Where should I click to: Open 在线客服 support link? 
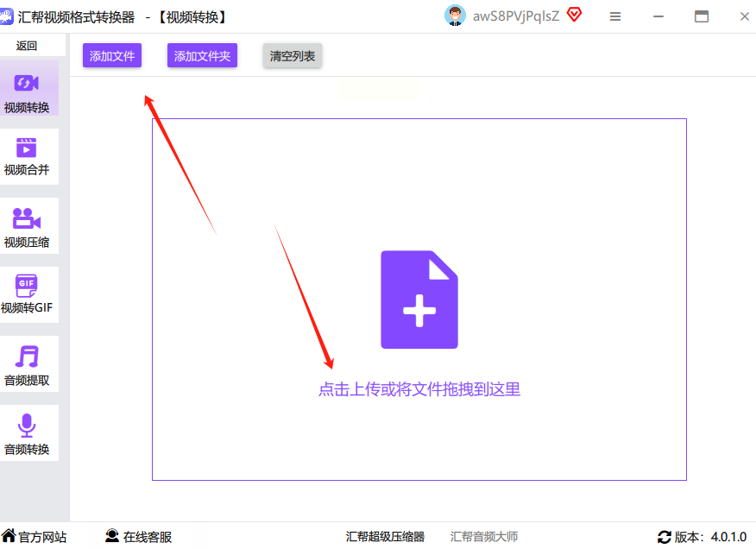coord(148,537)
